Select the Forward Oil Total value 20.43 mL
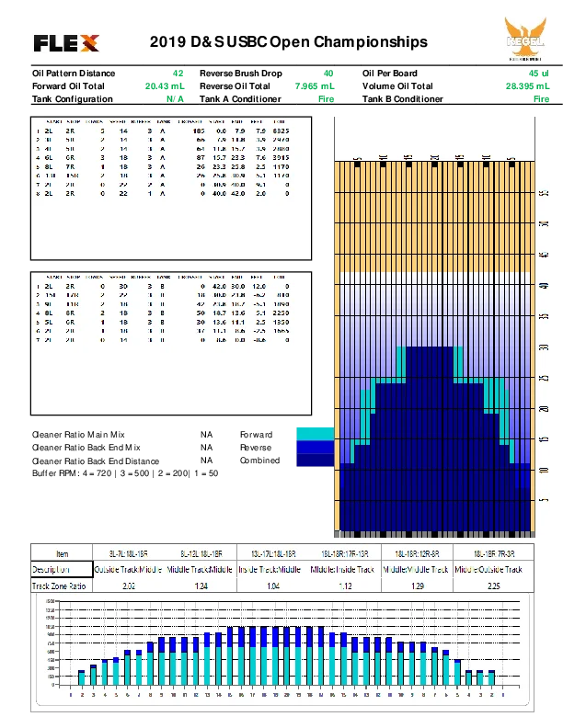563x728 pixels. tap(165, 85)
